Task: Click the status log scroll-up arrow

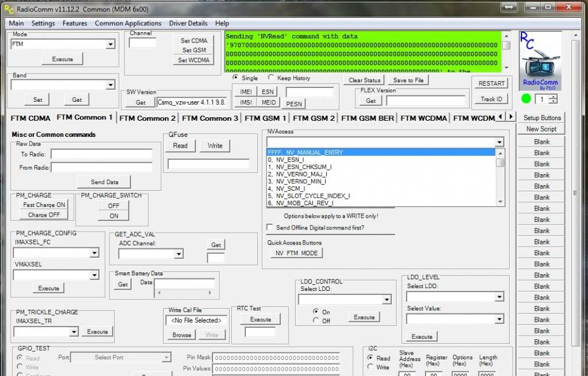Action: [x=506, y=36]
